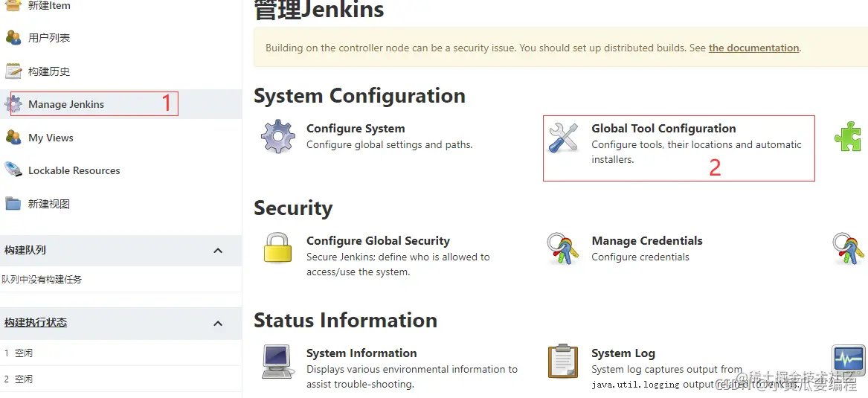Go to 用户列表 in the sidebar
This screenshot has height=398, width=868.
click(49, 38)
